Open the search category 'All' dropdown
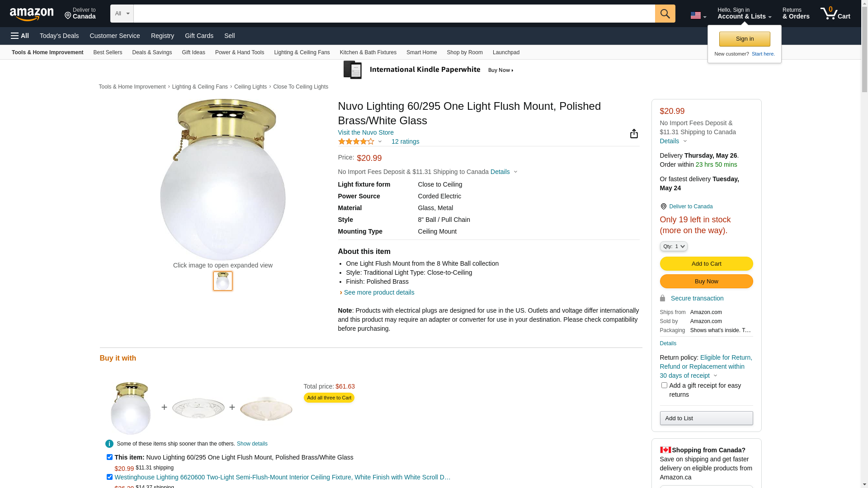 (x=122, y=14)
